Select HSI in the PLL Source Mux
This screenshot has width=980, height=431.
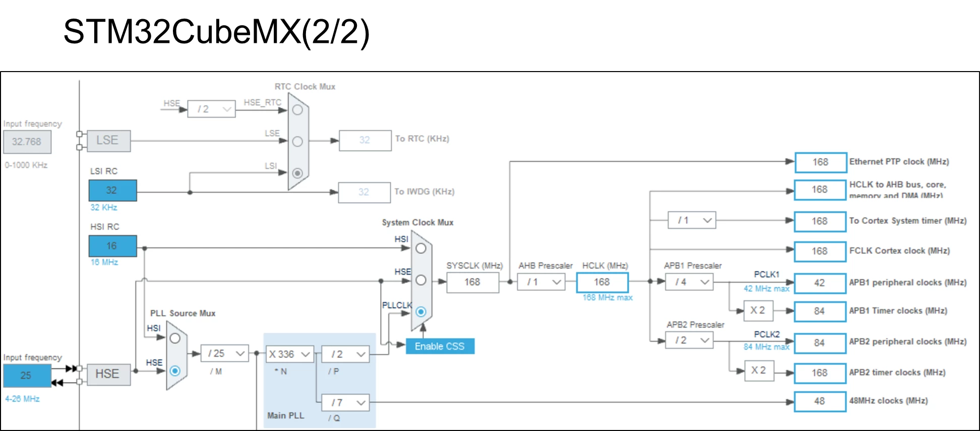[175, 338]
